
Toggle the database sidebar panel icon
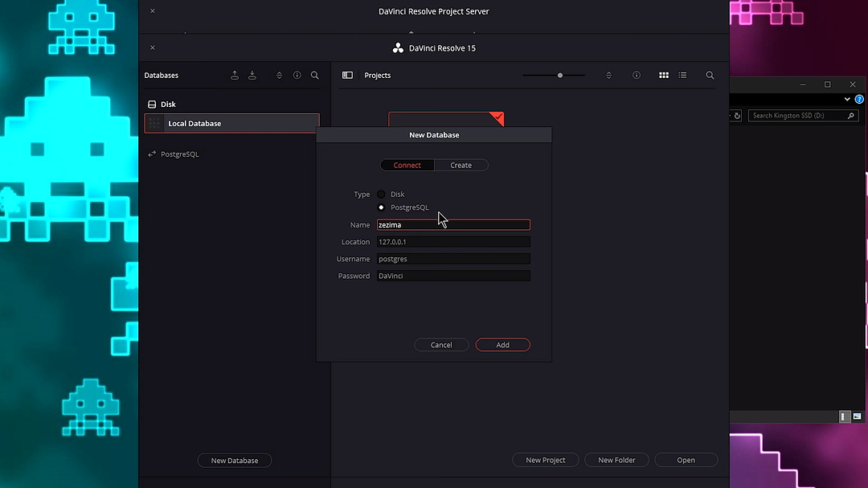(x=347, y=76)
